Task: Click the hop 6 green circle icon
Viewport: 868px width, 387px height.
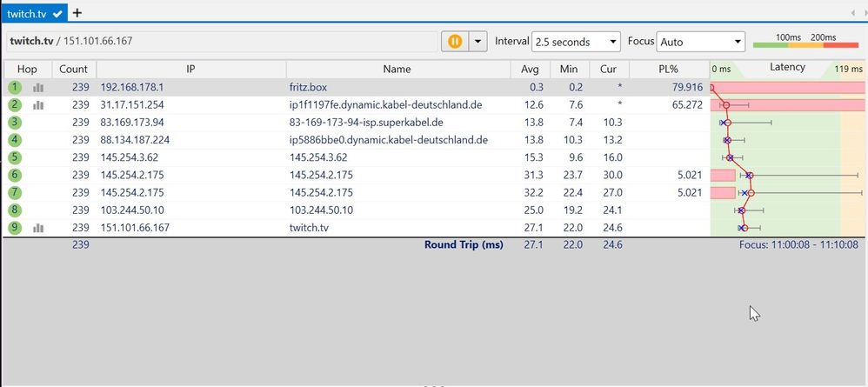Action: pos(14,175)
